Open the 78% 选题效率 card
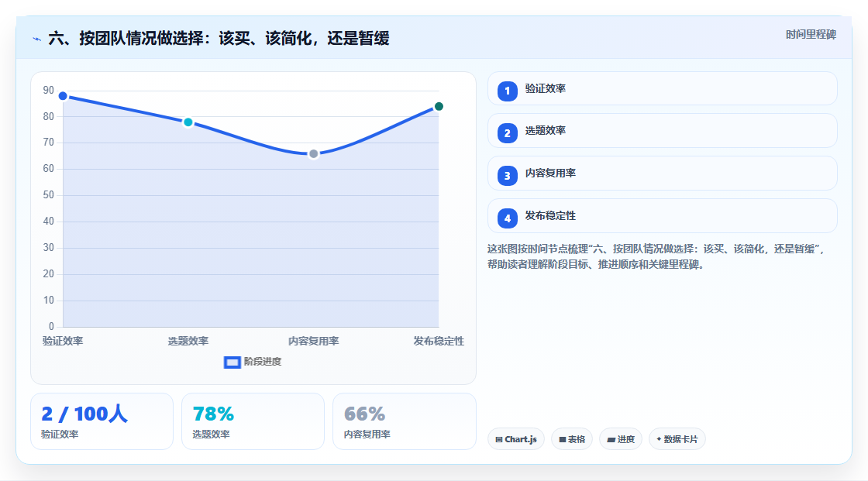Screen dimensions: 868x481 tap(253, 421)
